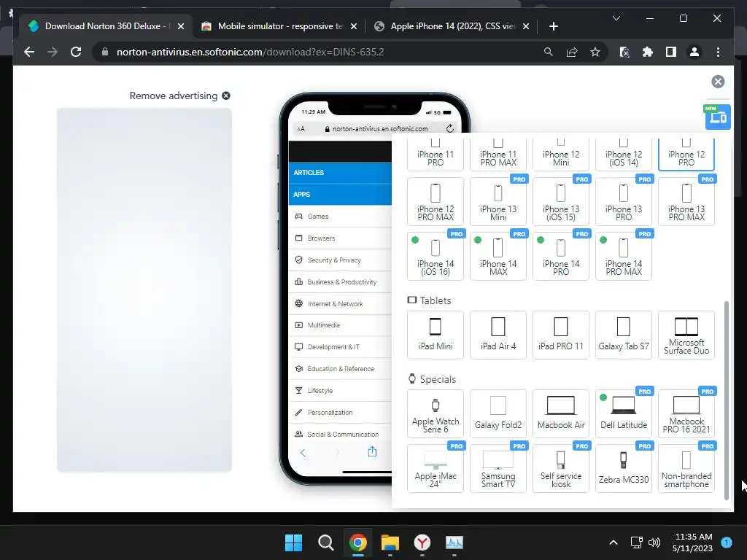Image resolution: width=747 pixels, height=560 pixels.
Task: Open the Multimedia category
Action: coord(340,325)
